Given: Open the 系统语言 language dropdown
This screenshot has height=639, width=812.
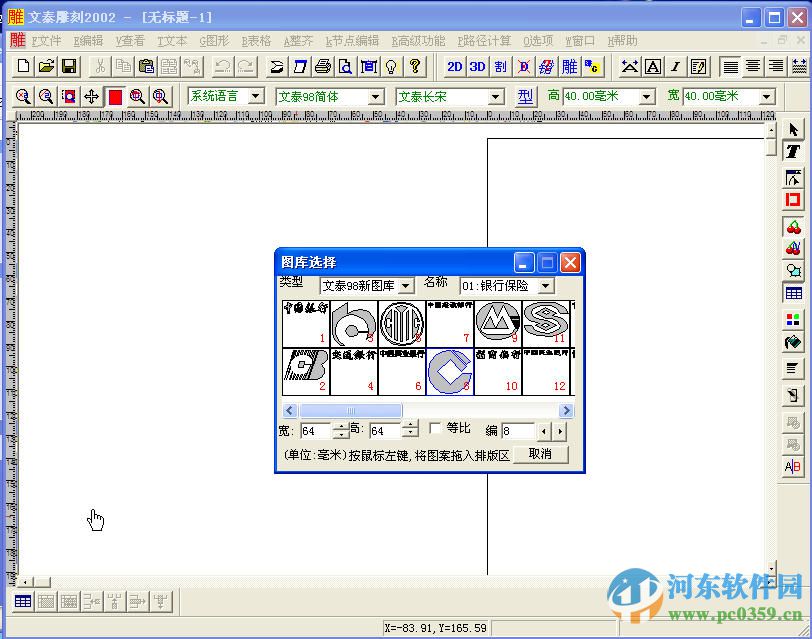Looking at the screenshot, I should (255, 96).
